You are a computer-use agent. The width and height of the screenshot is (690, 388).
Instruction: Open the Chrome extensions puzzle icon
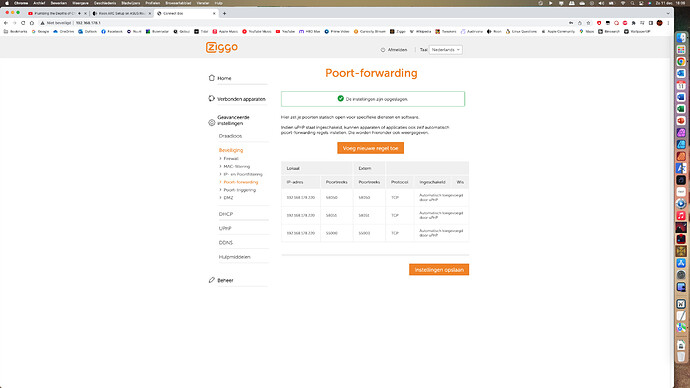634,23
